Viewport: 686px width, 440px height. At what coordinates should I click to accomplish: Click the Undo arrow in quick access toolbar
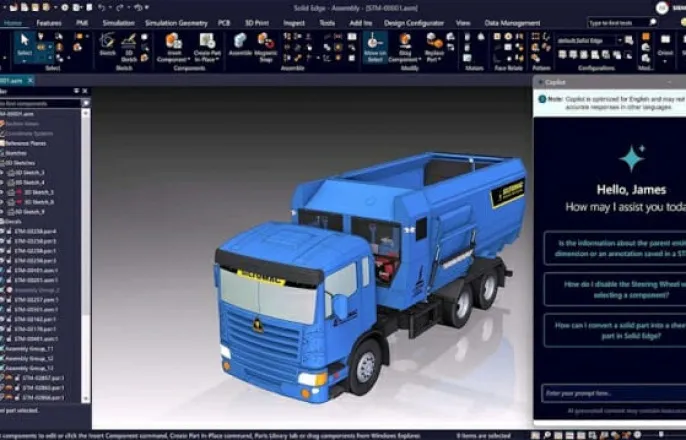(x=102, y=7)
